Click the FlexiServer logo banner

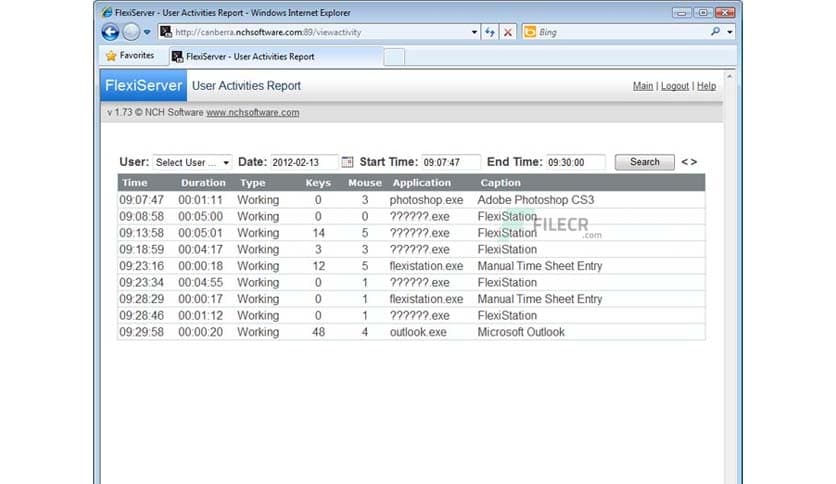(x=143, y=85)
